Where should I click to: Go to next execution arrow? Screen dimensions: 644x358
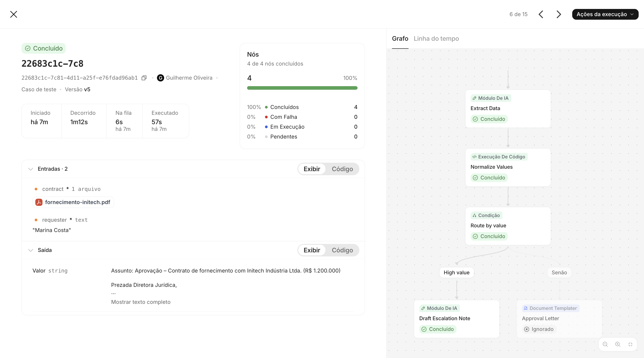(x=559, y=14)
